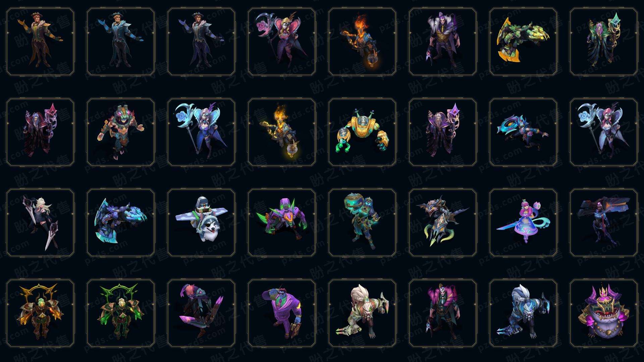
Task: Pick the golden halo armored knight skin
Action: coord(40,313)
